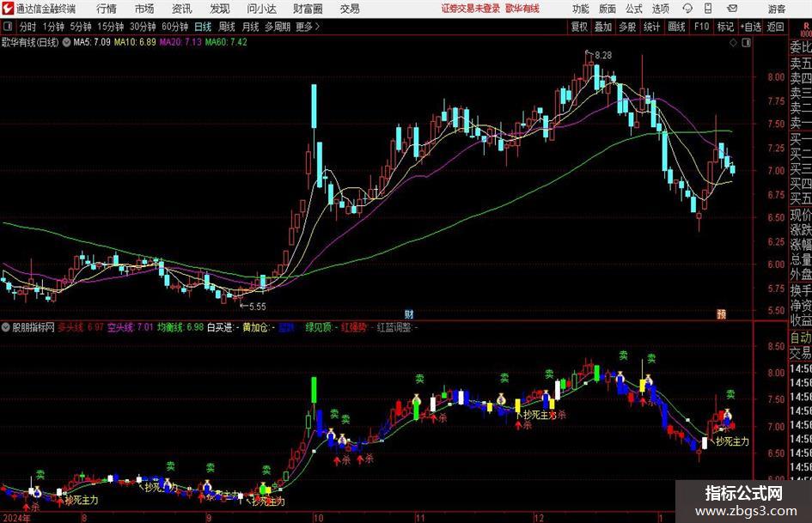Switch to 1分钟 period tab

(53, 27)
